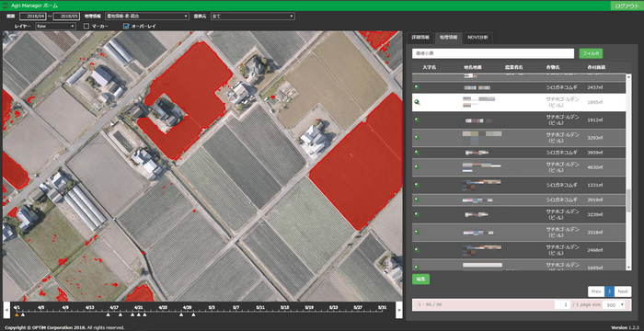Screen dimensions: 644x331
Task: Select the orange 4/1 timeline marker
Action: (x=17, y=314)
